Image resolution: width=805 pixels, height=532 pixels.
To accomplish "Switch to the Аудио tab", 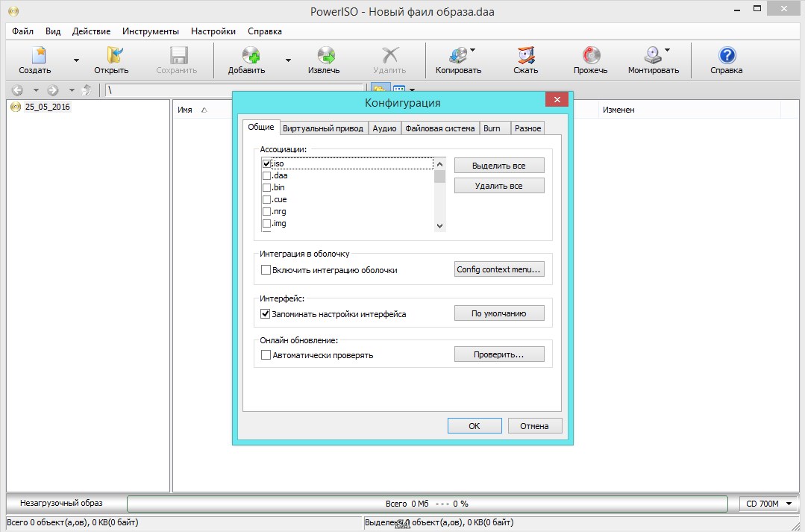I will [384, 128].
